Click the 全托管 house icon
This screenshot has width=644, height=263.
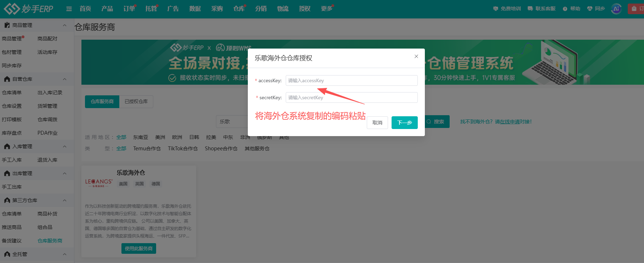point(7,254)
